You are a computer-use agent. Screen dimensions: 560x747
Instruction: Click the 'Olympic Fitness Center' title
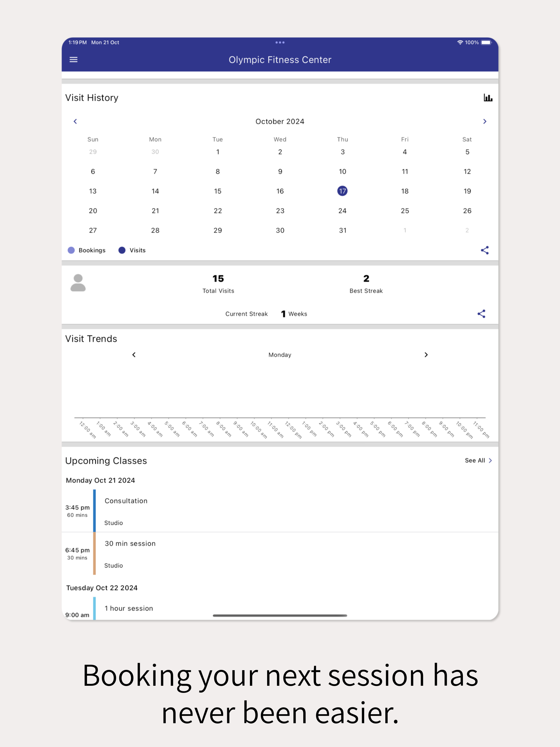coord(280,60)
